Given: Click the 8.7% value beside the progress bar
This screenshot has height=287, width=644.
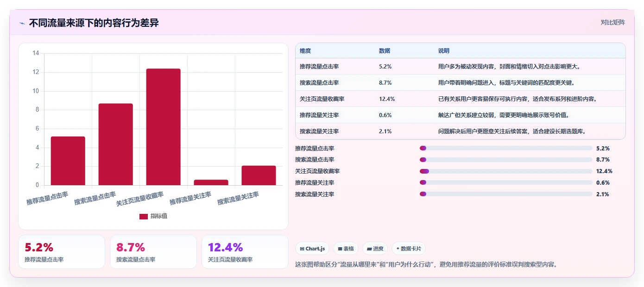Looking at the screenshot, I should (x=603, y=160).
